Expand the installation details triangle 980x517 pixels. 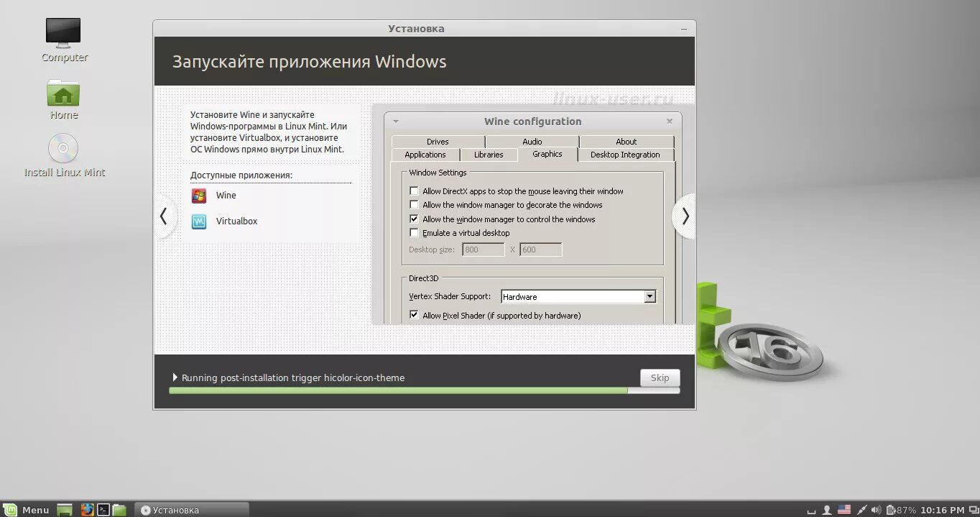coord(175,378)
